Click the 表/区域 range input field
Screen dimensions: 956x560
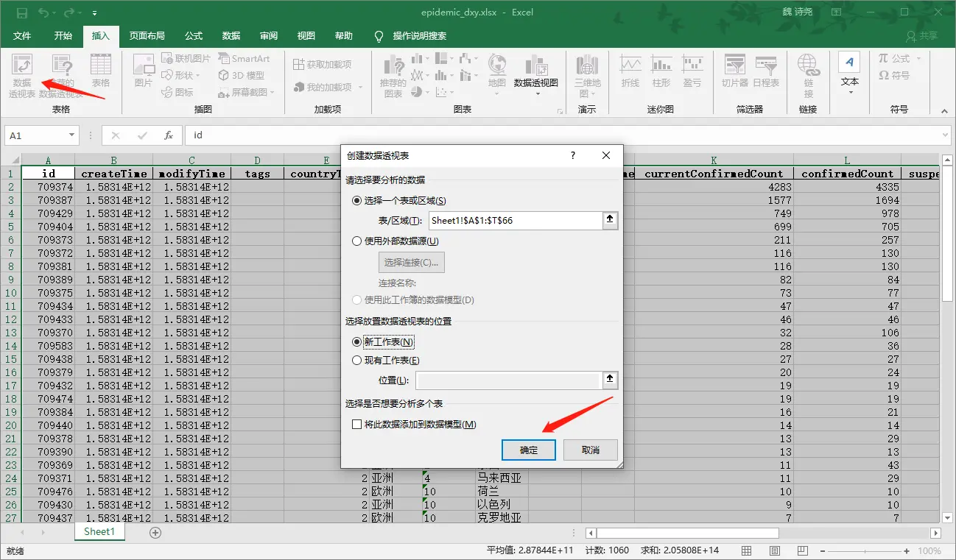tap(515, 220)
